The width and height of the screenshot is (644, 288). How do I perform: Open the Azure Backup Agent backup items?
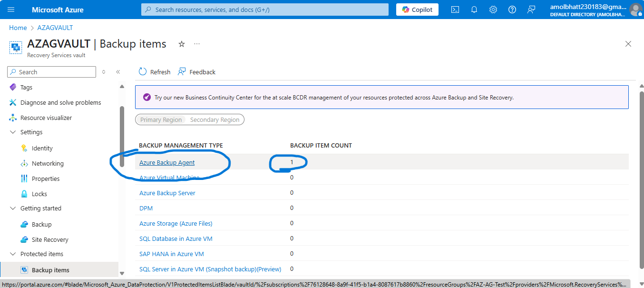167,162
